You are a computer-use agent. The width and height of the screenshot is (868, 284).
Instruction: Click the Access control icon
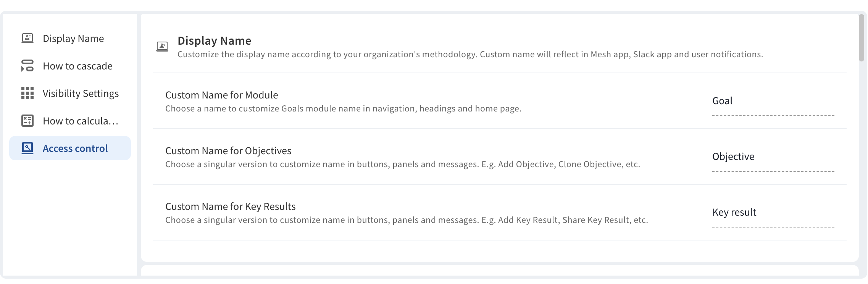27,148
